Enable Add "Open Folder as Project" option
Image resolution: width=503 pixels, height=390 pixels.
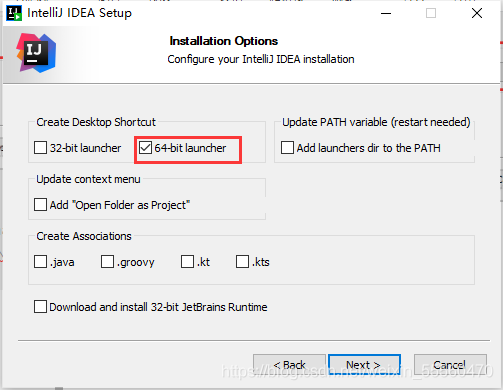pyautogui.click(x=40, y=205)
